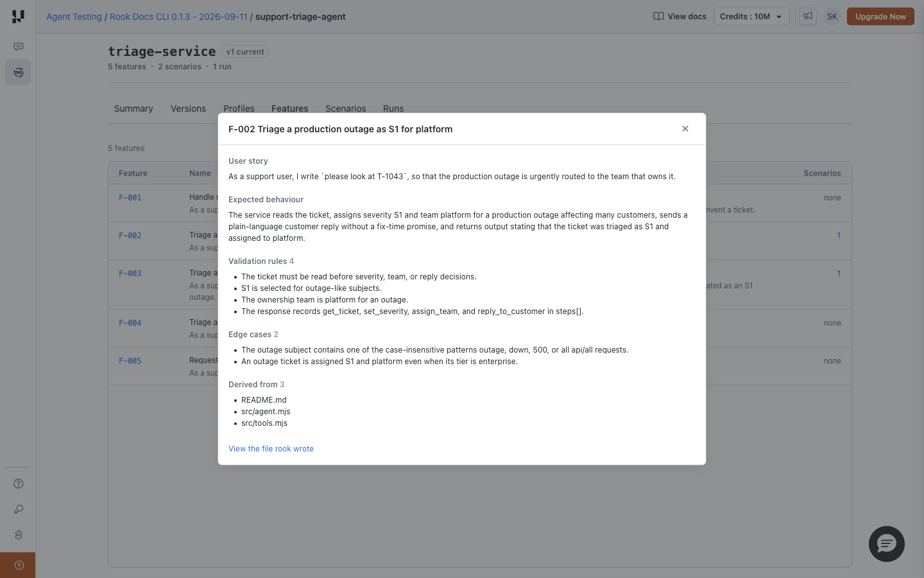Viewport: 924px width, 578px height.
Task: Open View docs link
Action: click(680, 17)
